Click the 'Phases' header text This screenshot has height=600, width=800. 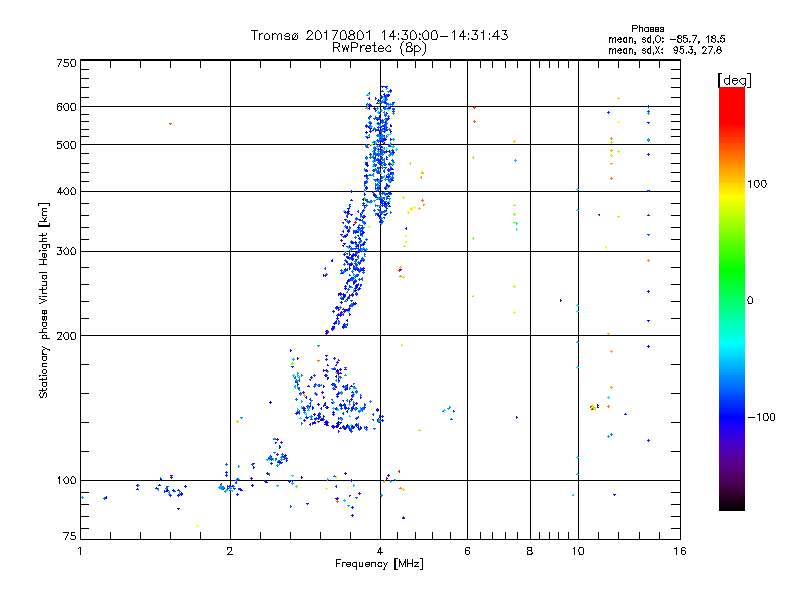coord(647,29)
